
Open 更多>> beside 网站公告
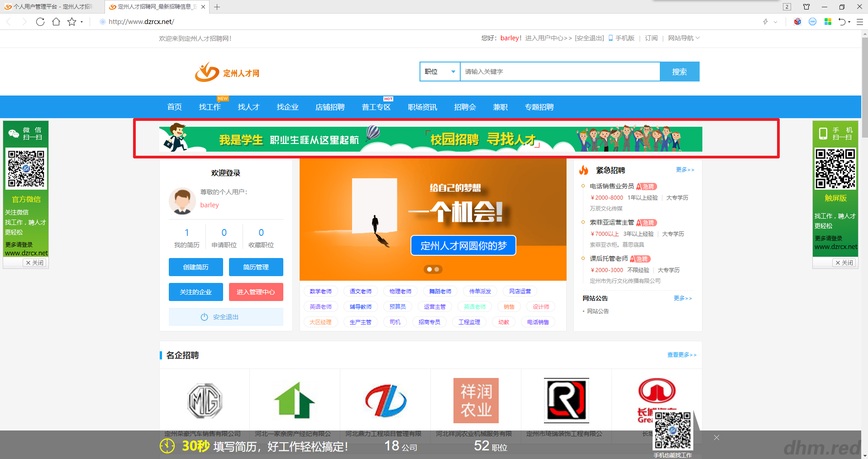[682, 298]
